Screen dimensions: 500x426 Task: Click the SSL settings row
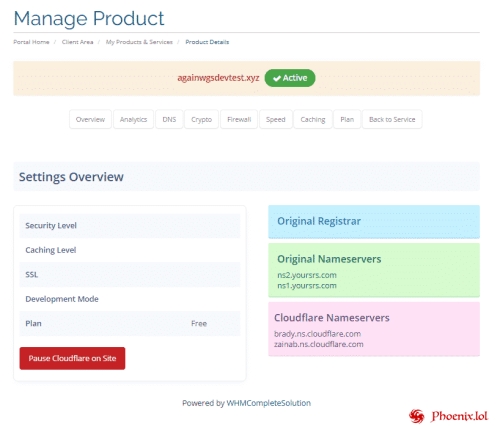(130, 275)
